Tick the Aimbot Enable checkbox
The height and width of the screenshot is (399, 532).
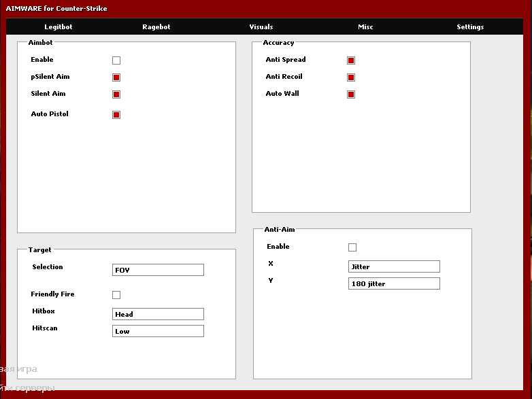[x=116, y=60]
